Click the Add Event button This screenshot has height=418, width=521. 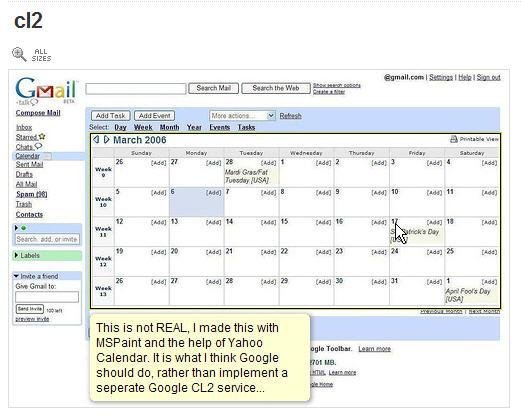tap(154, 116)
